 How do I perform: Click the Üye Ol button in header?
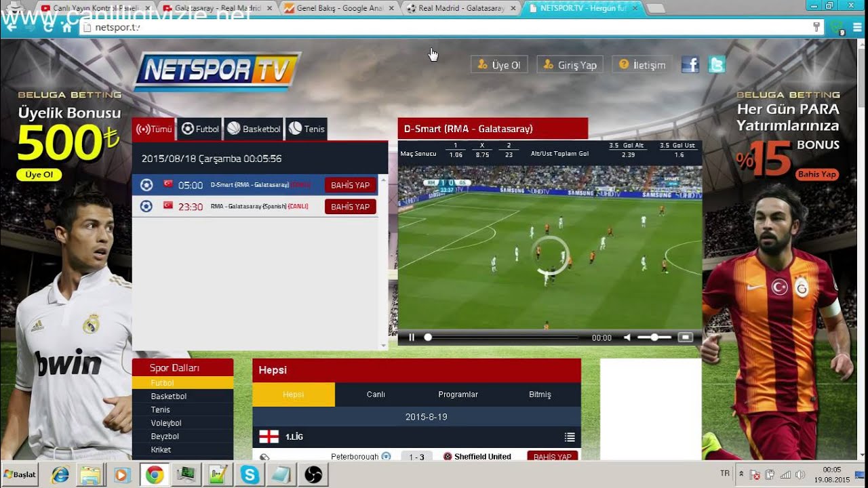(499, 65)
